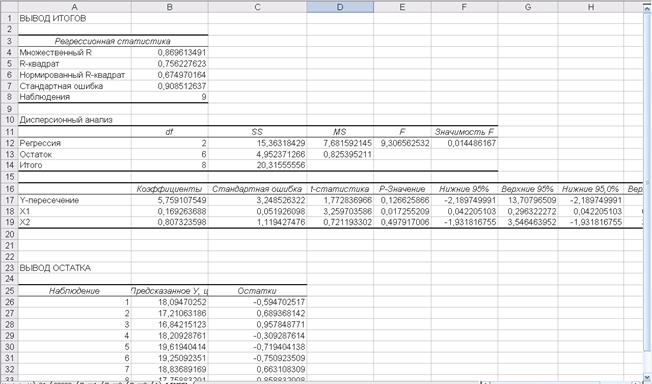Click the F value 9,306562532 cell
Viewport: 652px width, 384px height.
402,143
